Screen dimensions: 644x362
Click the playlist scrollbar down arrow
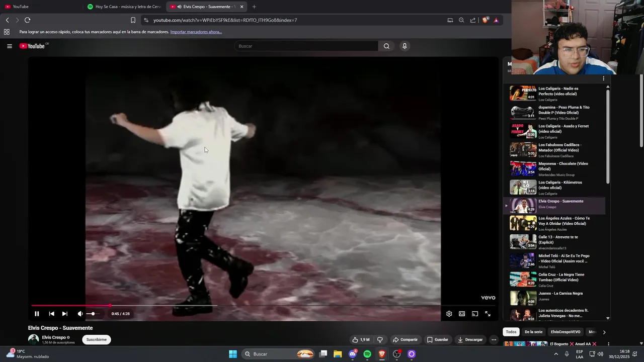(608, 318)
